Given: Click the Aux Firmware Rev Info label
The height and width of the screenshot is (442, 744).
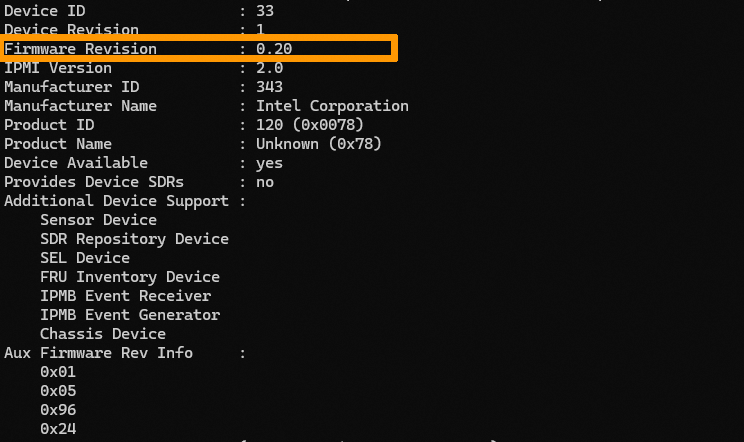Looking at the screenshot, I should [98, 353].
